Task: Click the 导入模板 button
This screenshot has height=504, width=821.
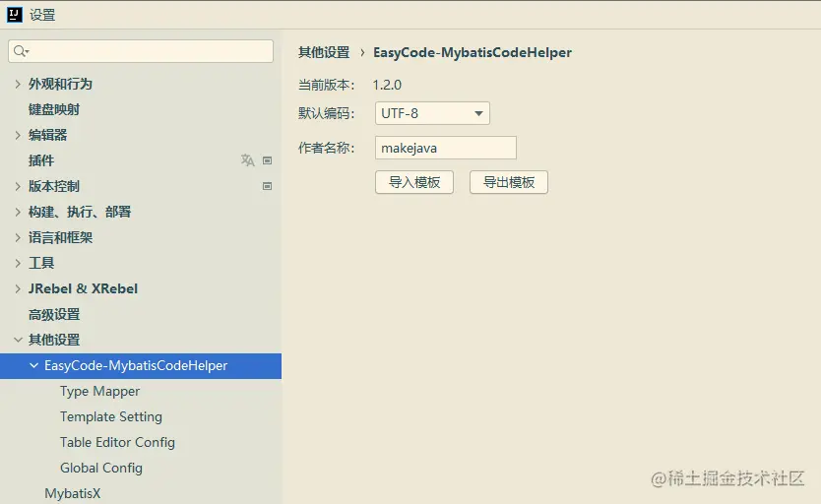Action: tap(414, 182)
